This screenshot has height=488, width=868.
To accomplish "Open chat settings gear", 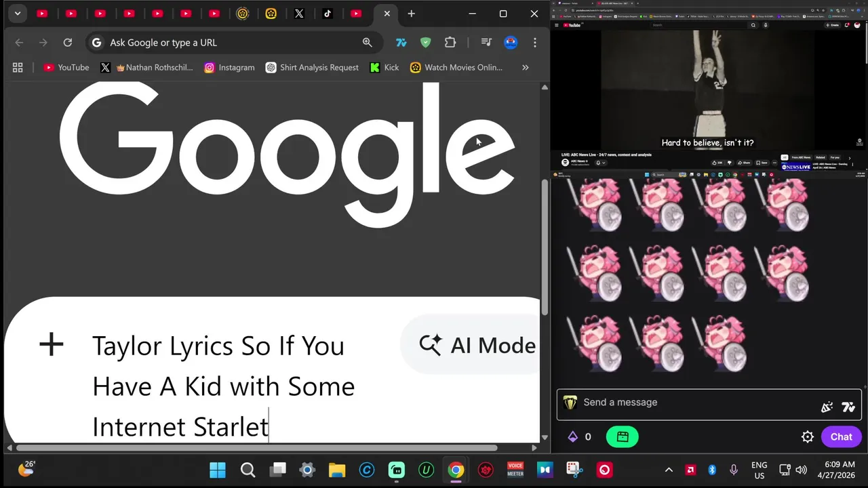I will click(808, 437).
